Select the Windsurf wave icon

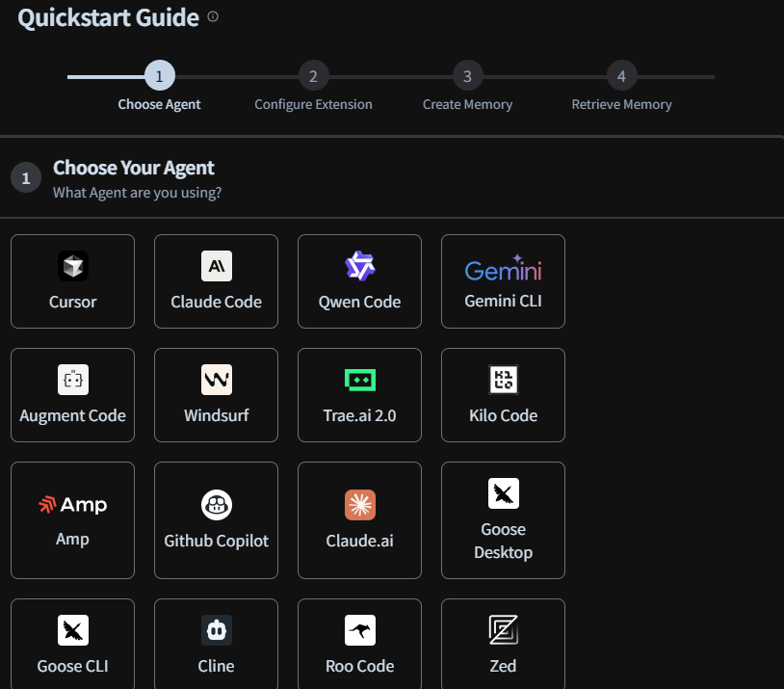217,380
